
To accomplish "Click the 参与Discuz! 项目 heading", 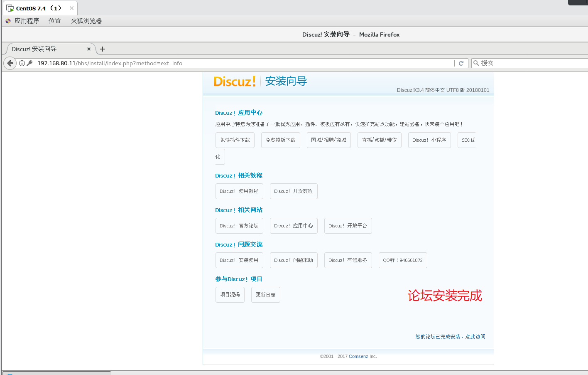I will click(239, 279).
